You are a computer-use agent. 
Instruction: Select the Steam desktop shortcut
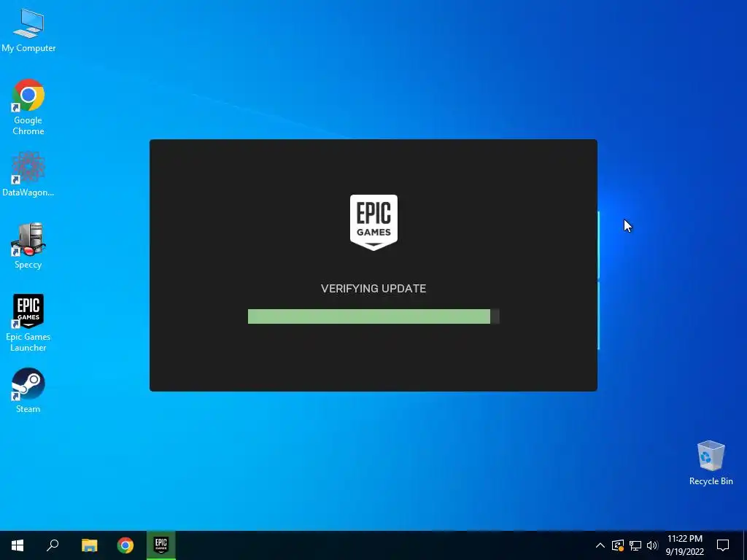pos(28,390)
